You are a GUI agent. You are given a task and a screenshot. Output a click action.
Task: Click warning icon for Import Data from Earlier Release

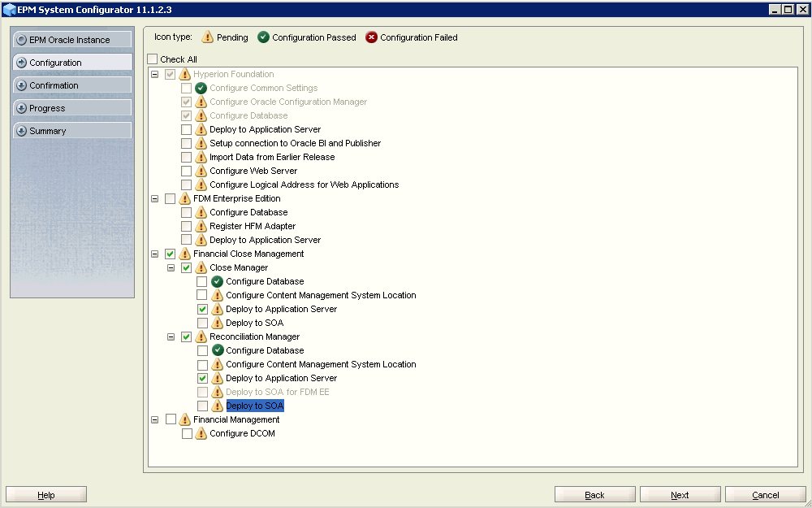click(201, 157)
